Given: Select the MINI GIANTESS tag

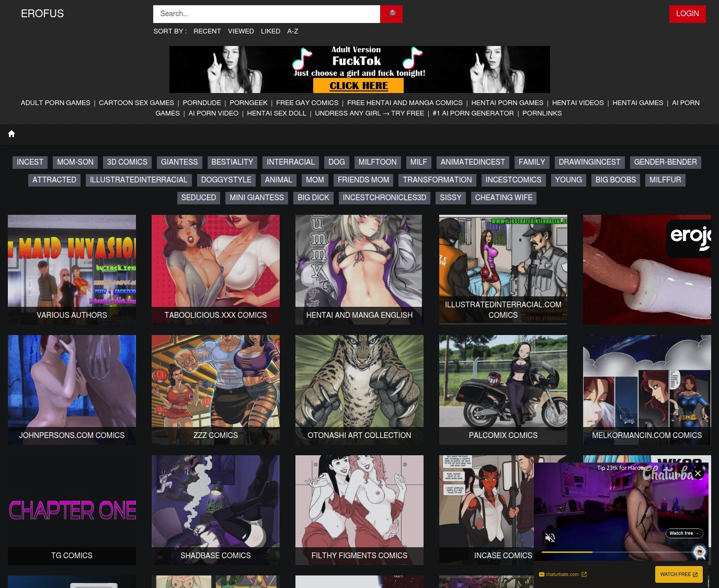Looking at the screenshot, I should point(257,198).
